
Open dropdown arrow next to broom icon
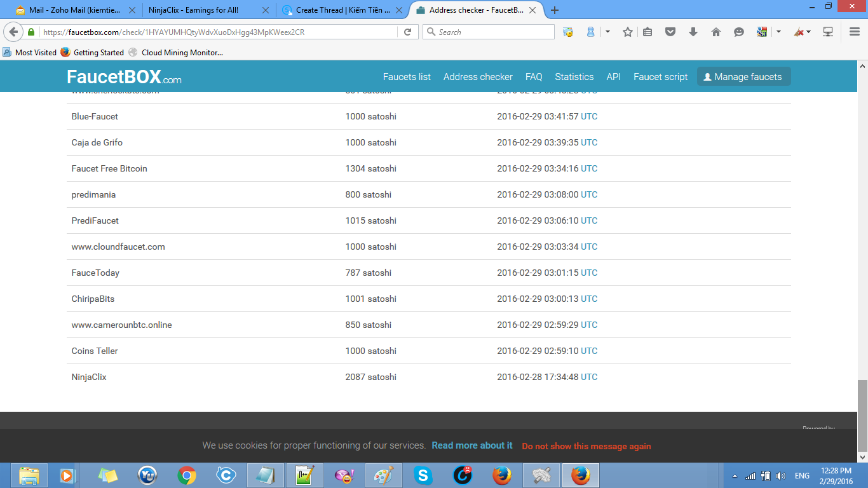point(809,32)
